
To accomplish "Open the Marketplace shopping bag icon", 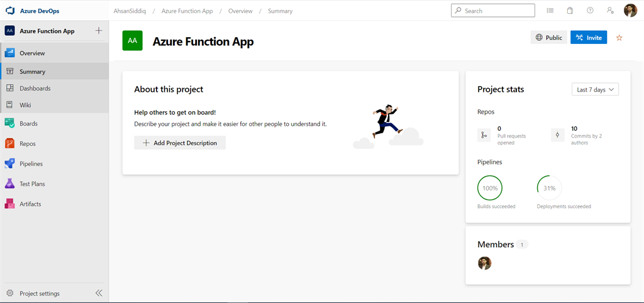I will point(570,11).
